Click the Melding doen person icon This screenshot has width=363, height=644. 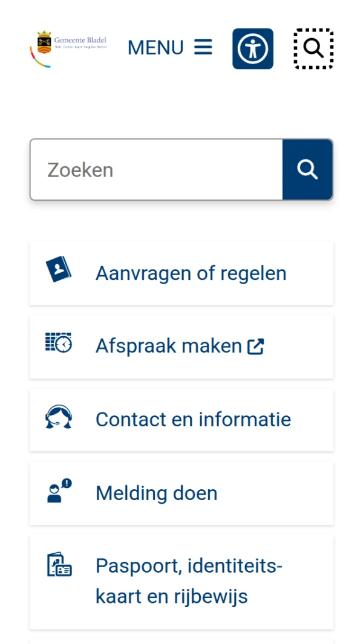[x=59, y=491]
